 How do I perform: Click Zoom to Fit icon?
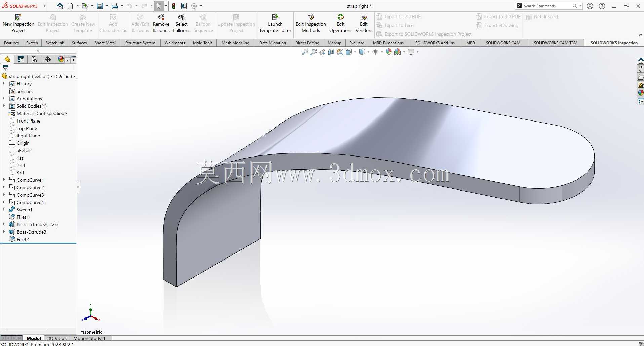pyautogui.click(x=305, y=52)
